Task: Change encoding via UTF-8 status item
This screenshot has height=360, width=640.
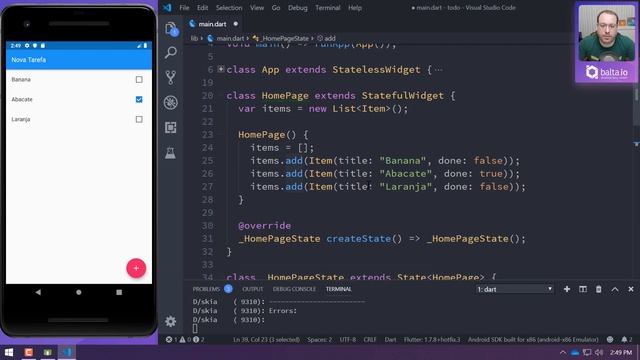Action: (348, 340)
